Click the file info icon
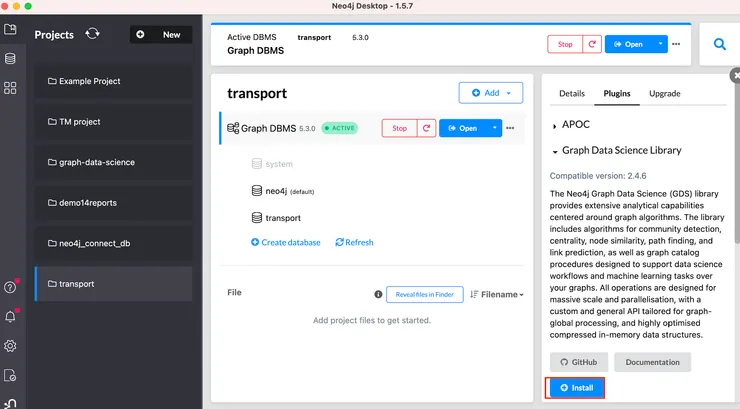Image resolution: width=740 pixels, height=409 pixels. 378,294
